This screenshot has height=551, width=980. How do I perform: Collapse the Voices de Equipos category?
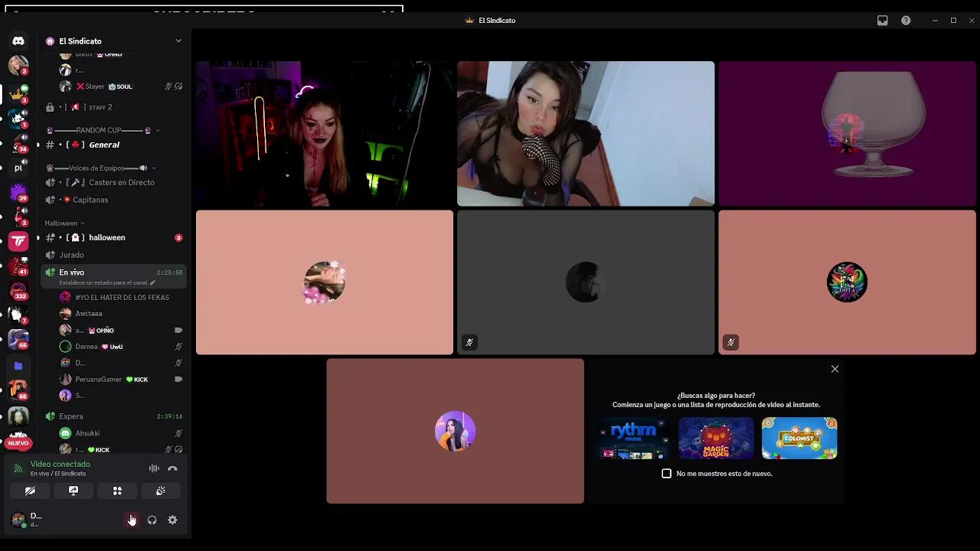click(100, 168)
